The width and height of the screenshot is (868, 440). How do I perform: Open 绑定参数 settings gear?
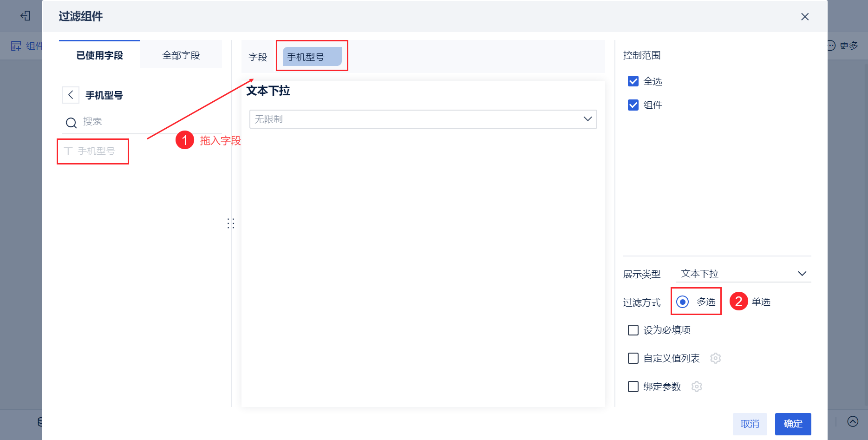click(697, 387)
